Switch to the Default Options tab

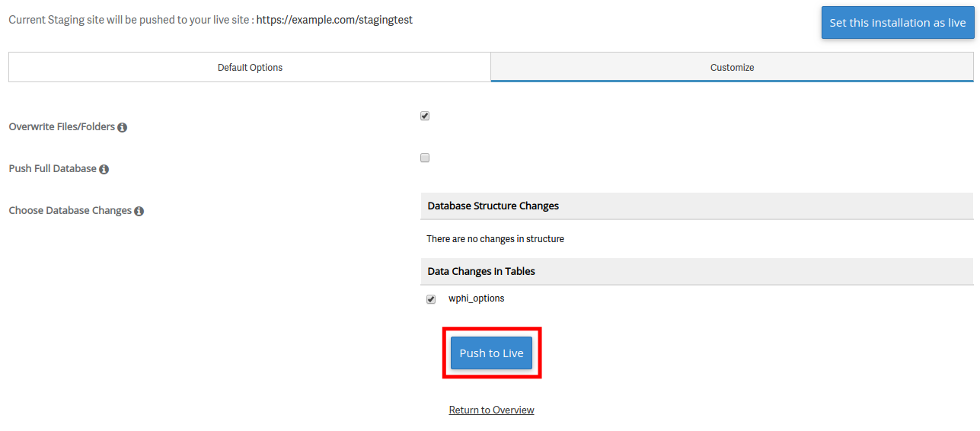tap(250, 67)
